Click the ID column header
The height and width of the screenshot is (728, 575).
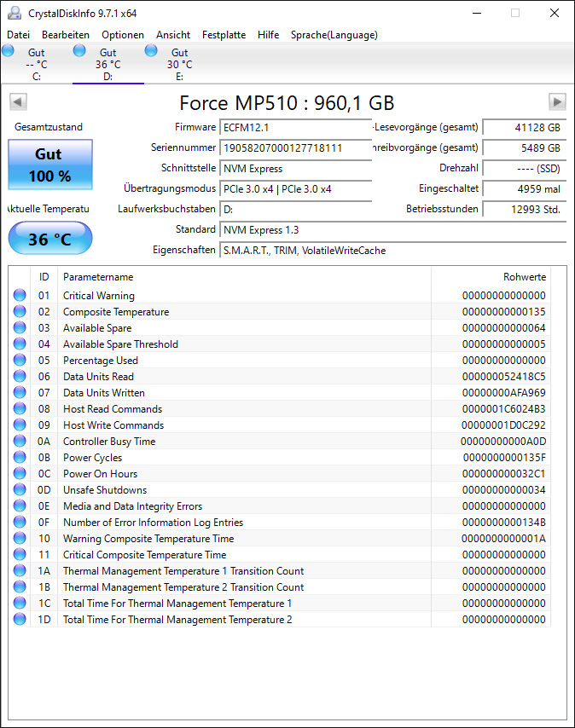(44, 277)
